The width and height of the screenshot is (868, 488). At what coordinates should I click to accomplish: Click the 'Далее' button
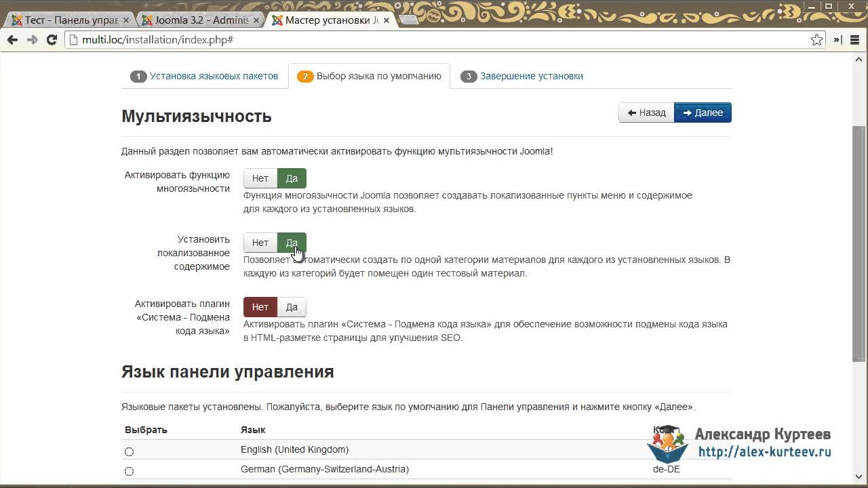[x=703, y=113]
